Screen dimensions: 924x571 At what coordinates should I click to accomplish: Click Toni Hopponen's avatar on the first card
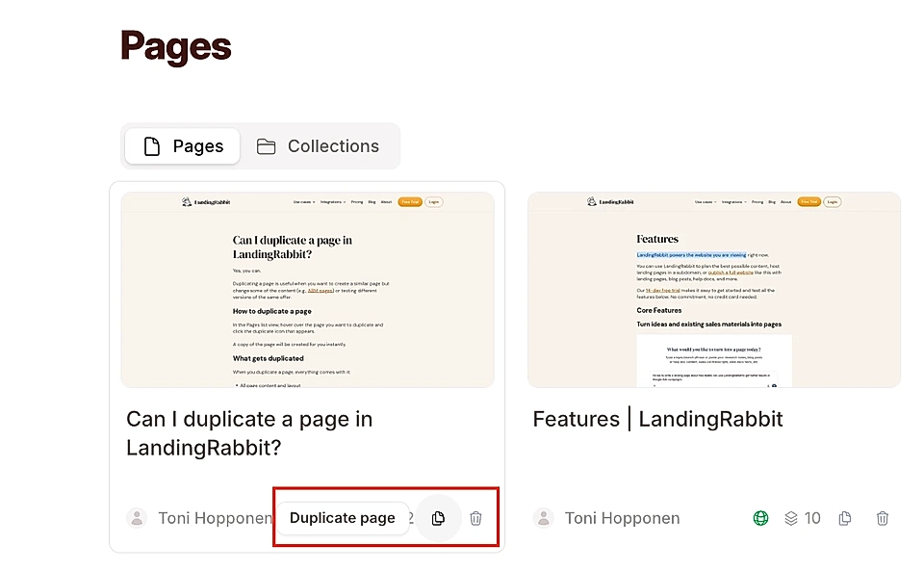tap(137, 518)
